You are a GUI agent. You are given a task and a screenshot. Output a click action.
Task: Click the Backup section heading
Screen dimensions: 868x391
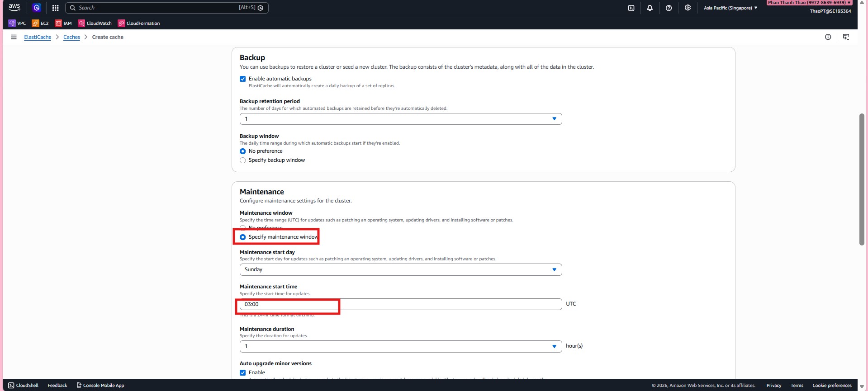pos(252,57)
